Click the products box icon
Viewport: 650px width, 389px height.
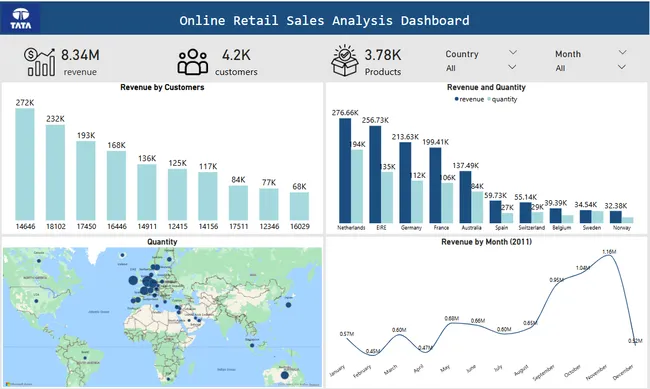coord(344,61)
